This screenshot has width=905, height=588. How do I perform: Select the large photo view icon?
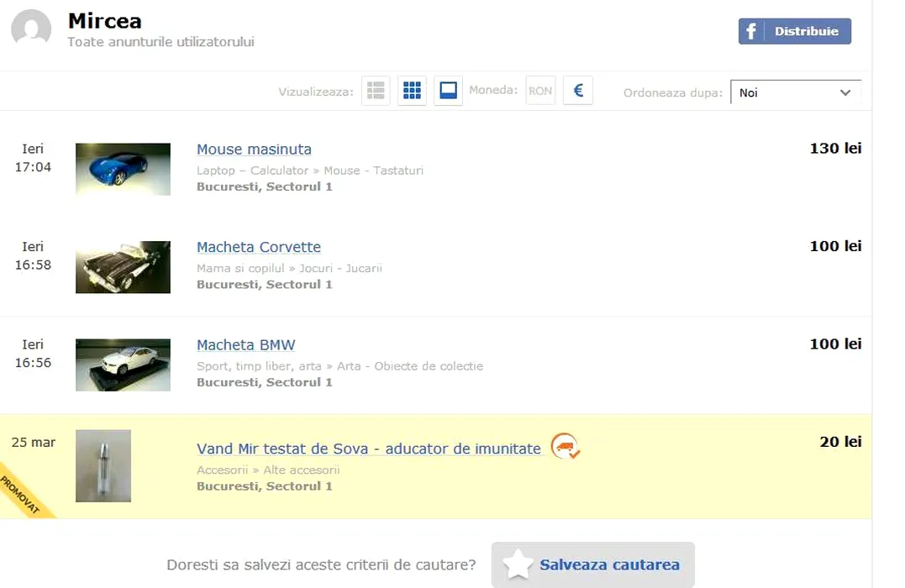[448, 91]
